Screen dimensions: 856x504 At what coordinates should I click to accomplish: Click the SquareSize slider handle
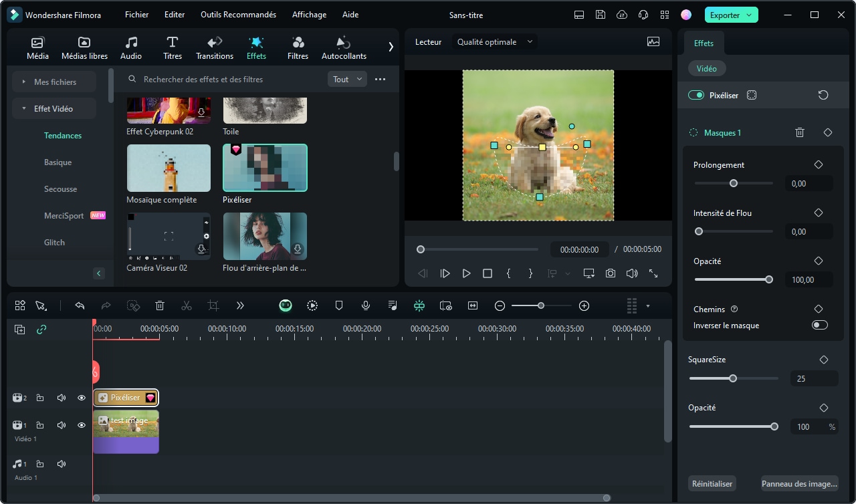click(733, 378)
